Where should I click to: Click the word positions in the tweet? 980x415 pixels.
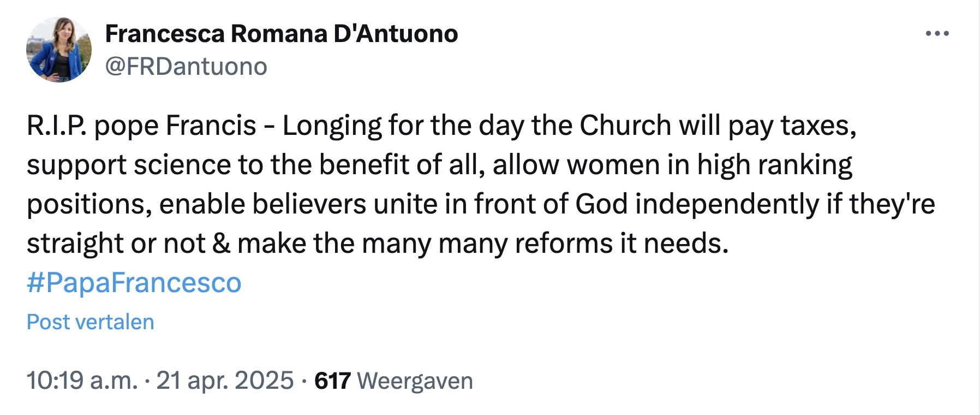[x=89, y=204]
